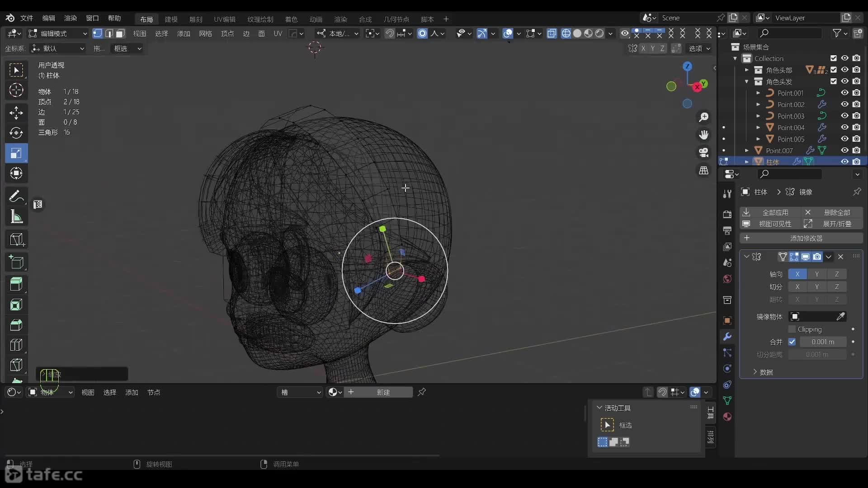Select the Measure tool
Screen dimensions: 868x488
pos(16,217)
